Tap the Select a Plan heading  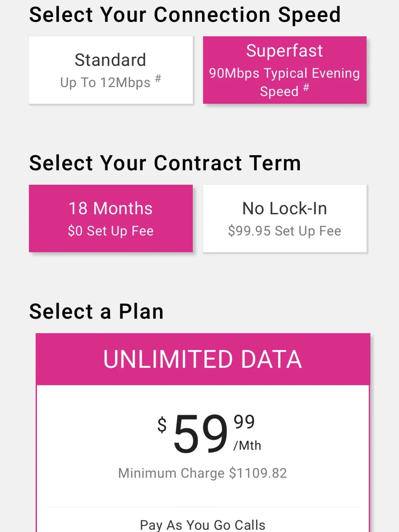pyautogui.click(x=96, y=311)
